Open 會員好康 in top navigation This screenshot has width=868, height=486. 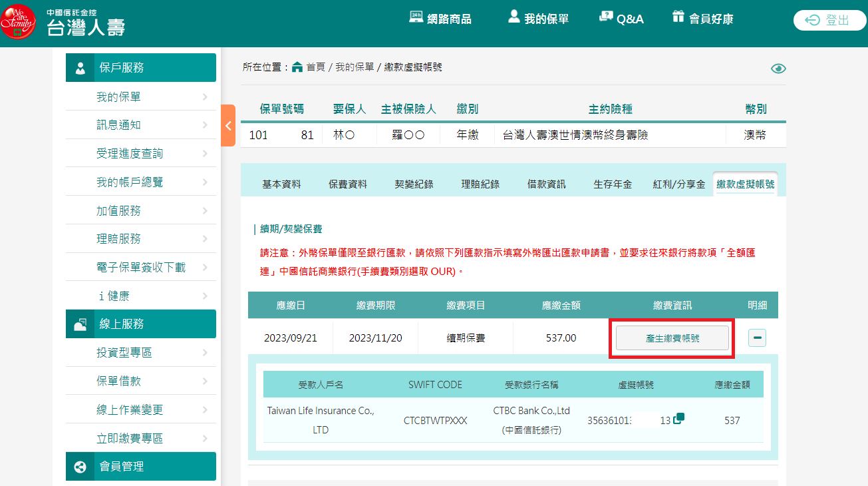(702, 19)
